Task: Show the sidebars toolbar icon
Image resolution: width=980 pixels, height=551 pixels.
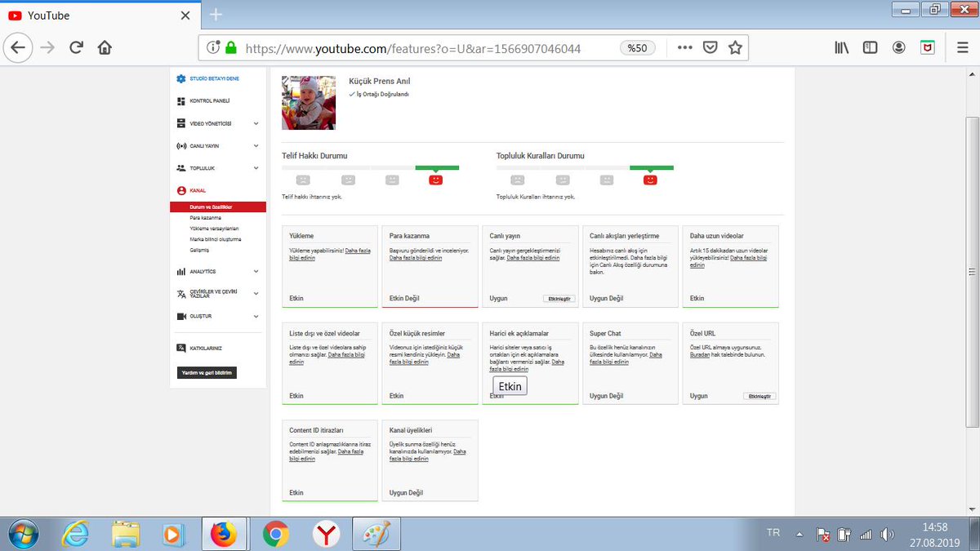Action: tap(870, 48)
